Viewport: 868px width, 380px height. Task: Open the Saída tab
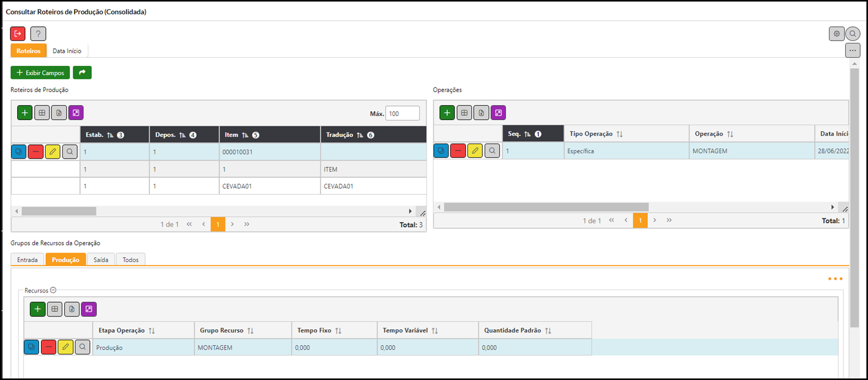[101, 260]
